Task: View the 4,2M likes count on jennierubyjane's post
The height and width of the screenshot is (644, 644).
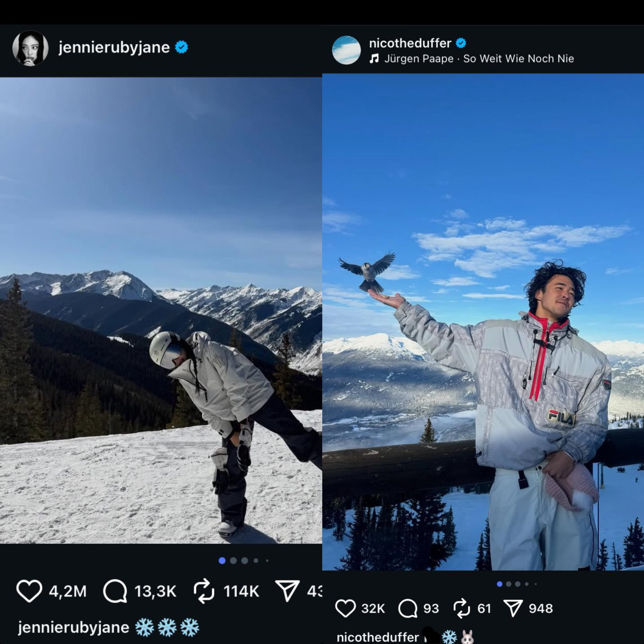Action: pyautogui.click(x=68, y=591)
